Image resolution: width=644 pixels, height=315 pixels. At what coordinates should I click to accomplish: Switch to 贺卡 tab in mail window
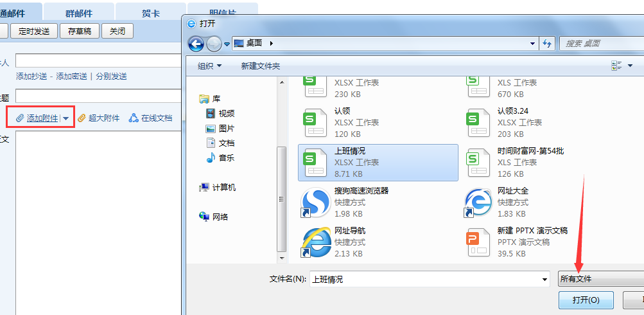click(151, 13)
